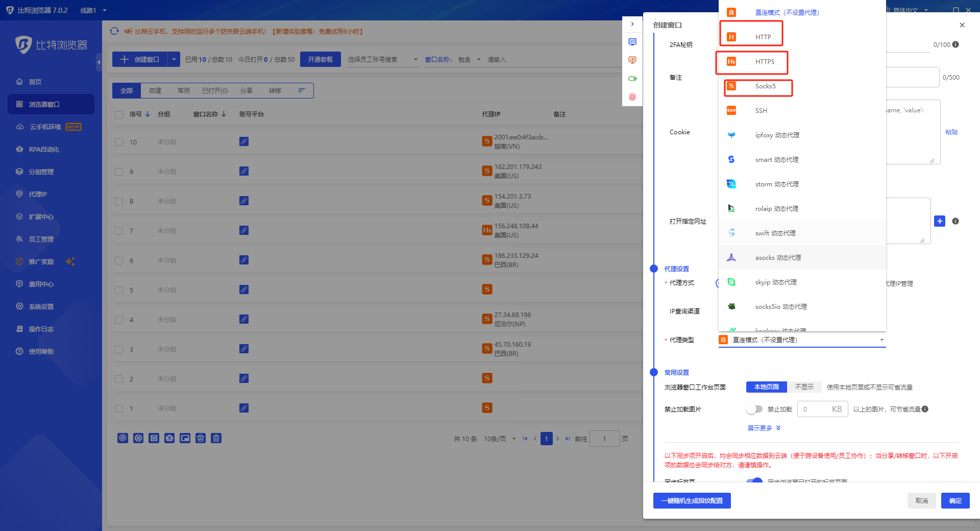Screen dimensions: 980x531
Task: Click window-arrange icon in bottom toolbar
Action: coord(185,438)
